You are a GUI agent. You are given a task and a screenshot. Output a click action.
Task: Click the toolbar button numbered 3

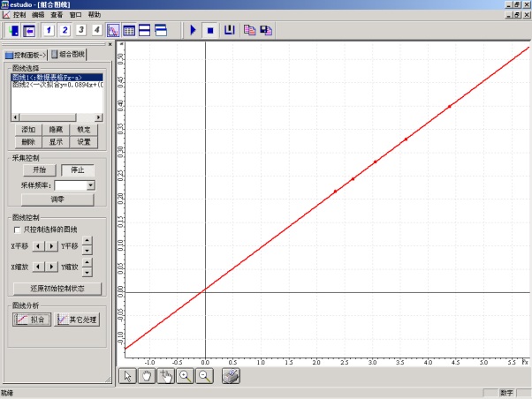[80, 31]
